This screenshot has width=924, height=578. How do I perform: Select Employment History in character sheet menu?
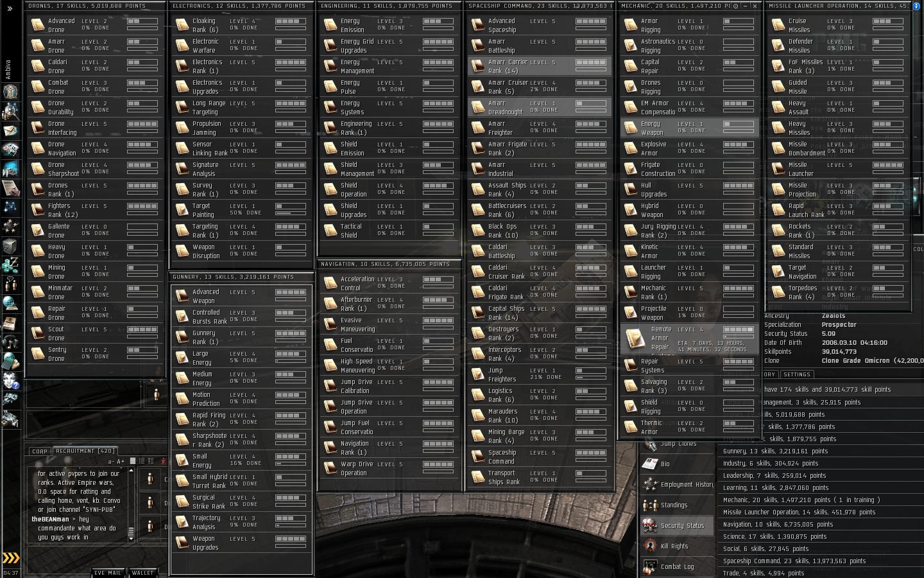pos(678,484)
